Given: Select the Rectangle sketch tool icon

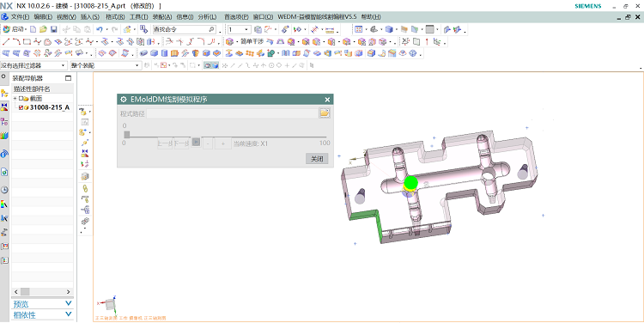Looking at the screenshot, I should pyautogui.click(x=27, y=41).
